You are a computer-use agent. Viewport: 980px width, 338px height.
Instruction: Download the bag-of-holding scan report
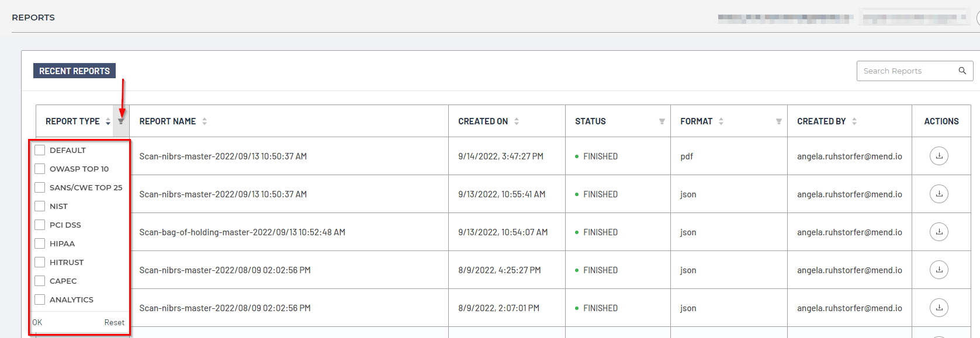click(x=939, y=232)
